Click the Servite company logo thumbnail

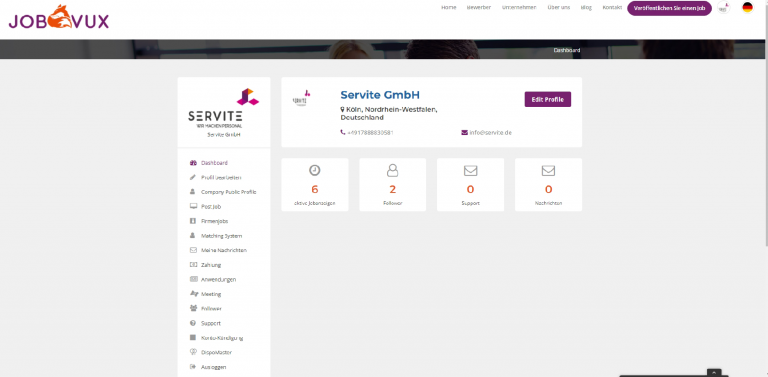tap(300, 98)
